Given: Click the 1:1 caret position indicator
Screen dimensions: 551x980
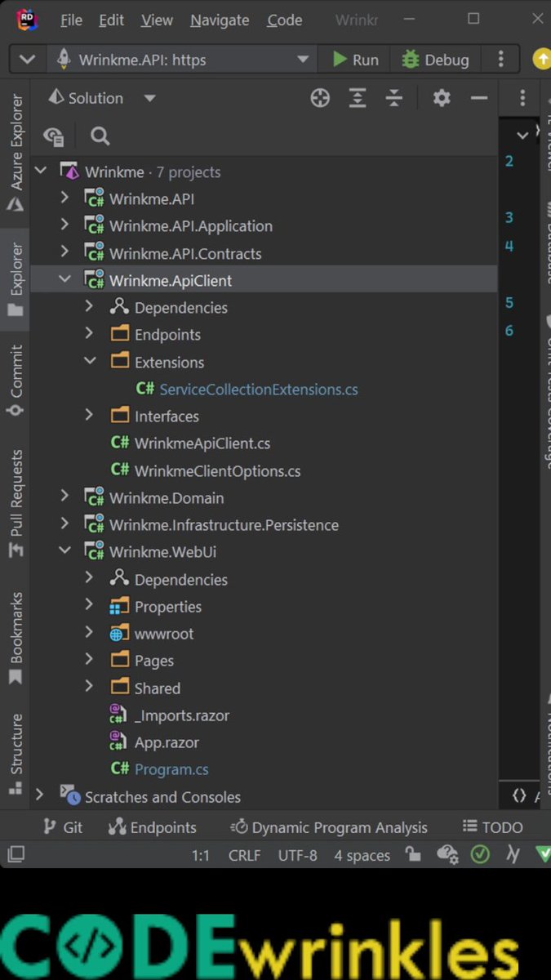Looking at the screenshot, I should (x=201, y=855).
